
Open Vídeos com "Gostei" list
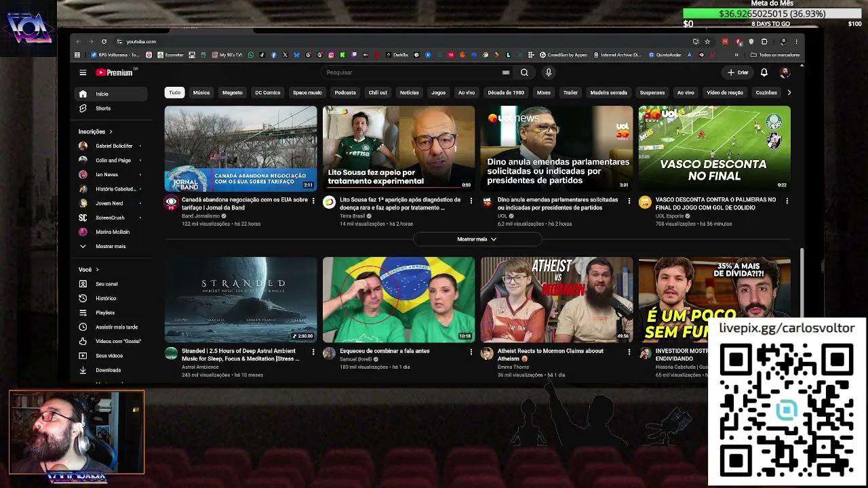[x=111, y=341]
